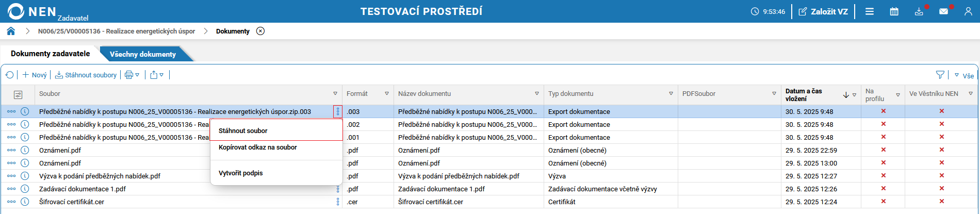The image size is (980, 214).
Task: Open the Typ dokumentu column filter dropdown
Action: pyautogui.click(x=671, y=94)
